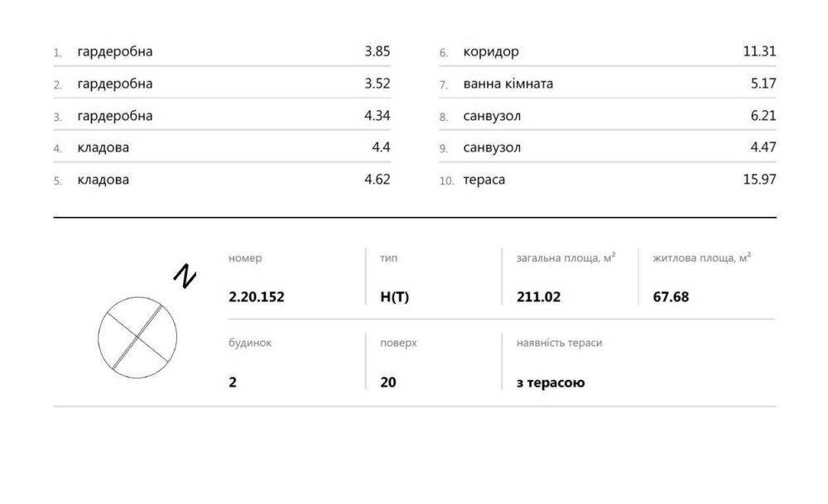
Task: Click the кладова row with area 4.62
Action: (103, 180)
